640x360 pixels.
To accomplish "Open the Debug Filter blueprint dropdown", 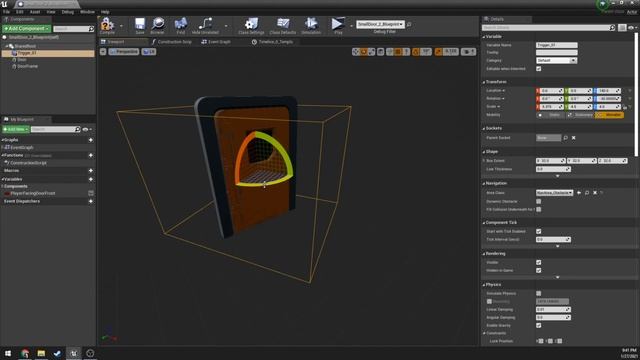I will (380, 24).
